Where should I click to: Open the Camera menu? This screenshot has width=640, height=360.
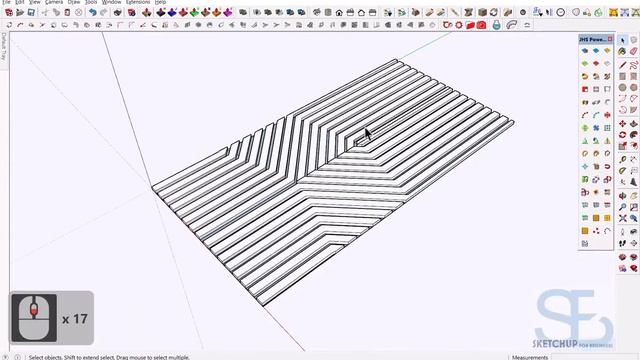(54, 2)
